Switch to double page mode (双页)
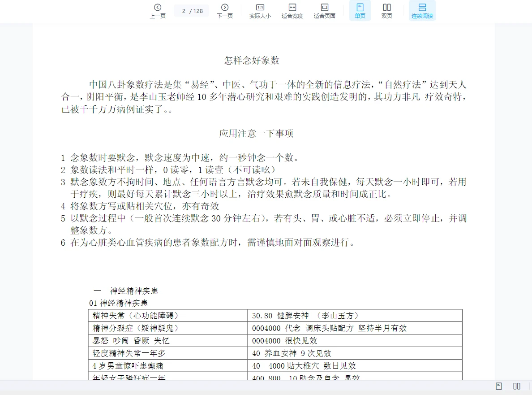The image size is (532, 395). point(387,11)
